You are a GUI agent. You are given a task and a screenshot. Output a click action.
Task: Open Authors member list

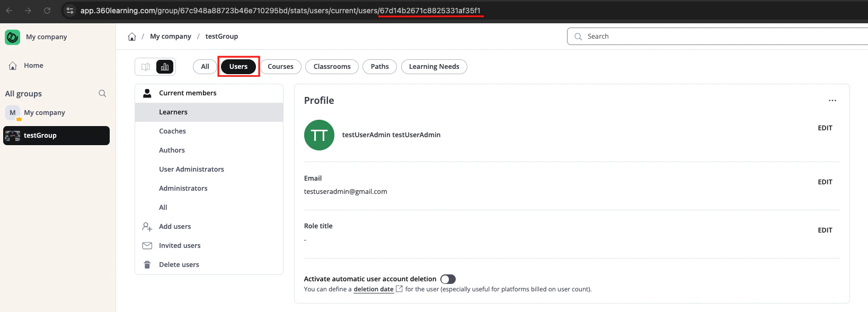click(x=209, y=150)
